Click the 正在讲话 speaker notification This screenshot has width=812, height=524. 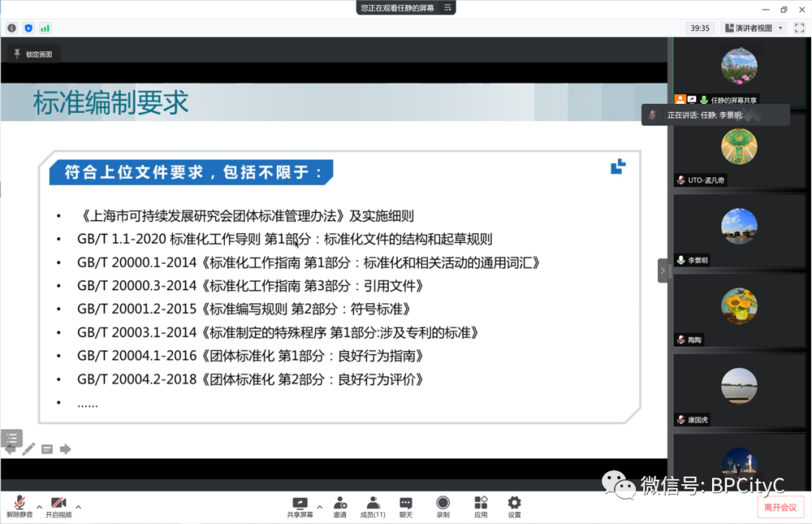pyautogui.click(x=716, y=115)
